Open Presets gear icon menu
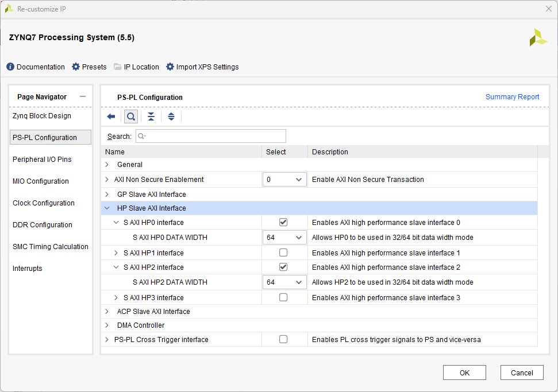This screenshot has width=558, height=392. click(x=76, y=67)
